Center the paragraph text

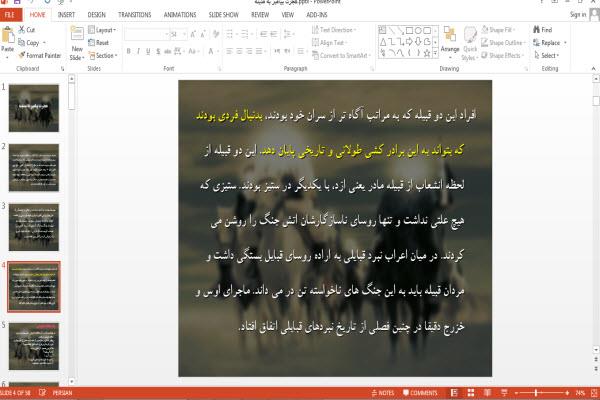pyautogui.click(x=239, y=51)
